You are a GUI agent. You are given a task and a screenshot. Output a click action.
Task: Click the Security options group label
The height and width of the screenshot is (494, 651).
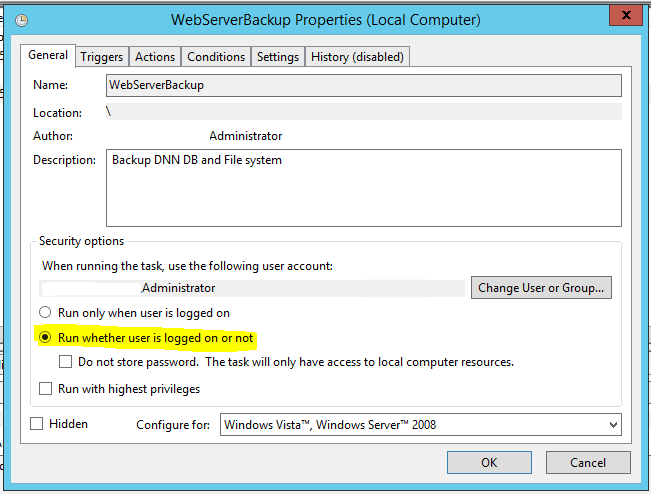click(81, 241)
